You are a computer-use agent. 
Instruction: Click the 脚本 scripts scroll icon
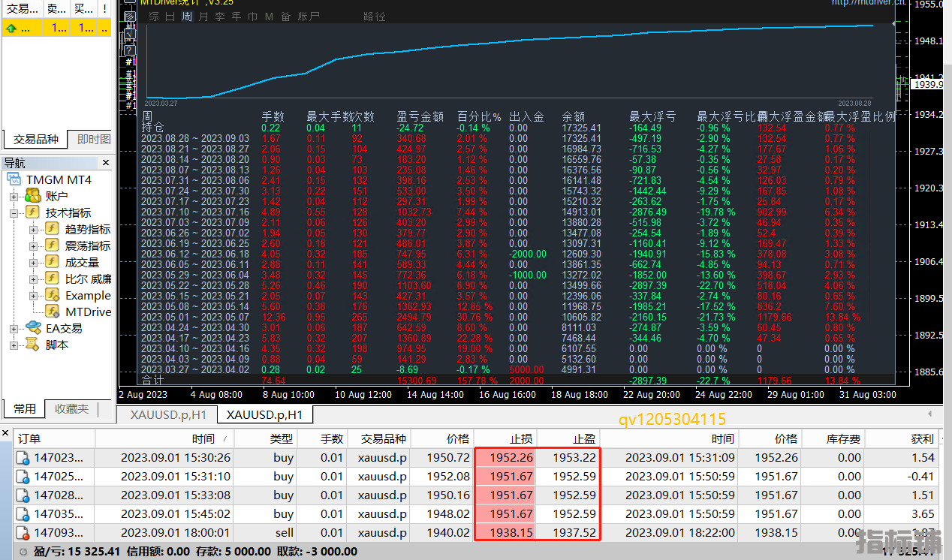pyautogui.click(x=32, y=345)
